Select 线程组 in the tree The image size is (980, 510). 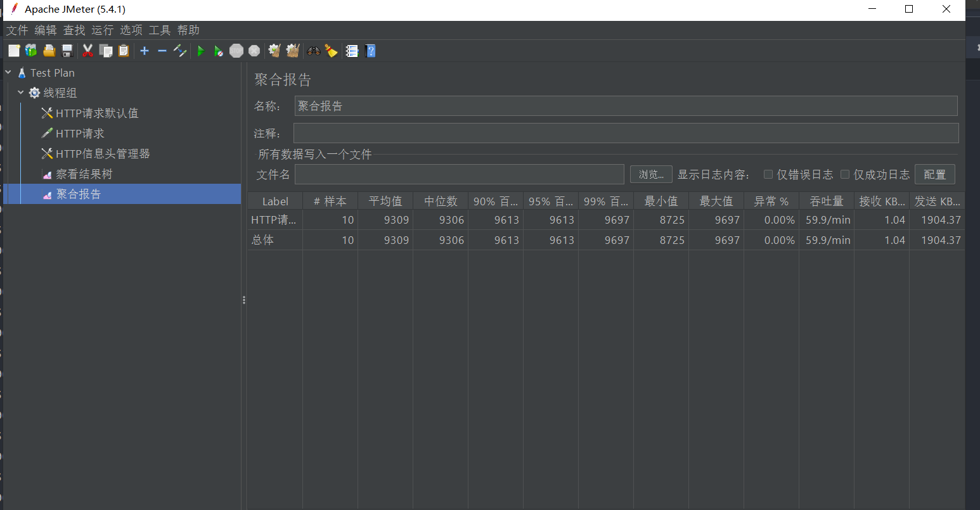tap(60, 92)
